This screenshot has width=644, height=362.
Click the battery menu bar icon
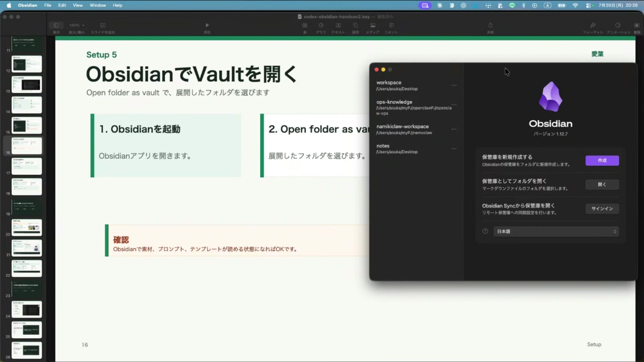point(561,5)
